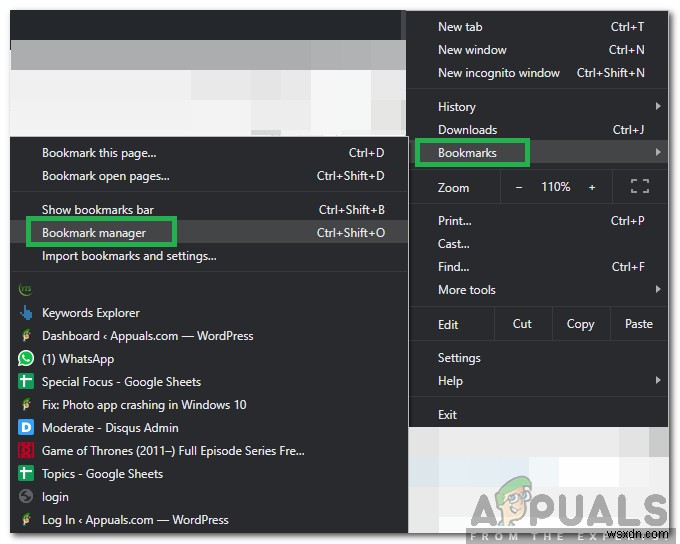680x544 pixels.
Task: Click the Copy button
Action: pyautogui.click(x=581, y=324)
